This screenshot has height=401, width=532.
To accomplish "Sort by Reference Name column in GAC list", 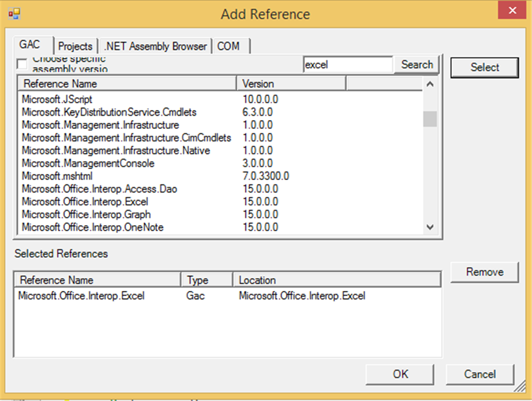I will click(x=127, y=84).
